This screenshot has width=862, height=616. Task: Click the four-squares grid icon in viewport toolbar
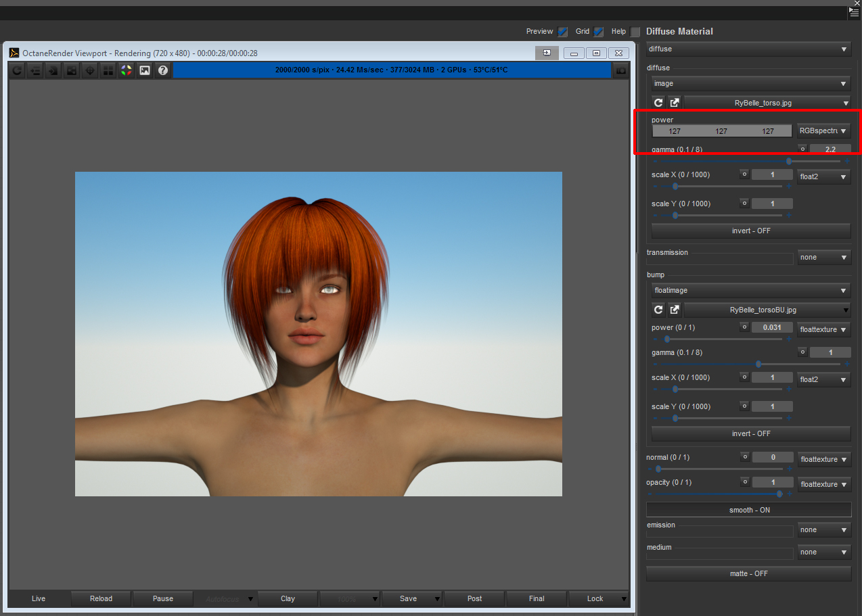(x=108, y=70)
